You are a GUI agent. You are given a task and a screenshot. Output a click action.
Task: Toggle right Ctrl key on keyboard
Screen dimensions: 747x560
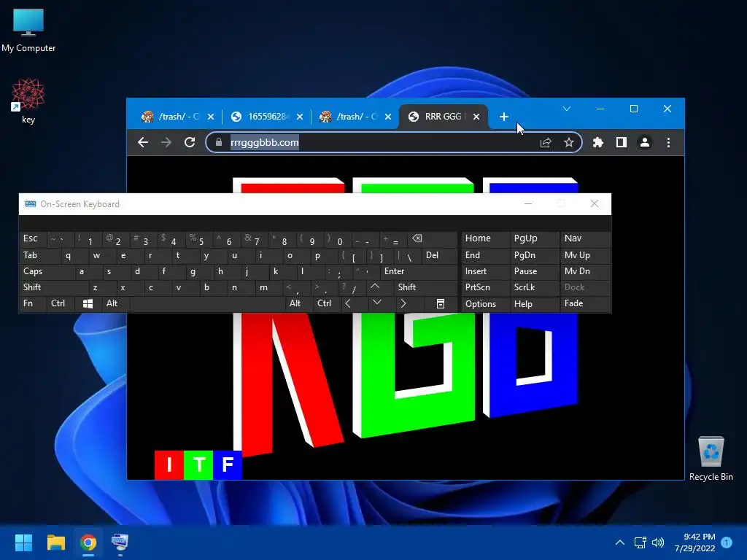pos(326,304)
